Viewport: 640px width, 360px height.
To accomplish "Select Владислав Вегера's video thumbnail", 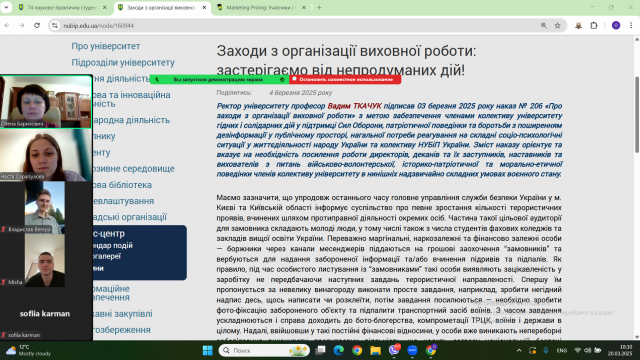I will [46, 207].
